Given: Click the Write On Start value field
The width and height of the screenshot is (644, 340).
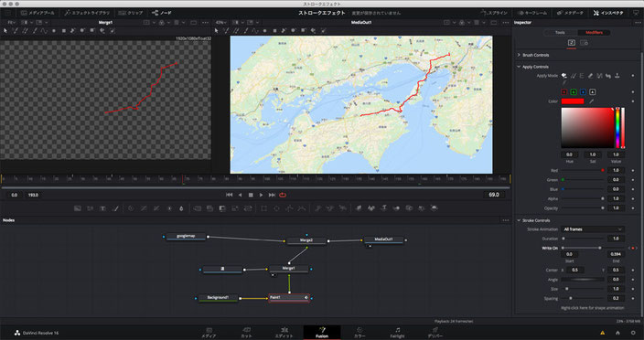Looking at the screenshot, I should pos(570,254).
